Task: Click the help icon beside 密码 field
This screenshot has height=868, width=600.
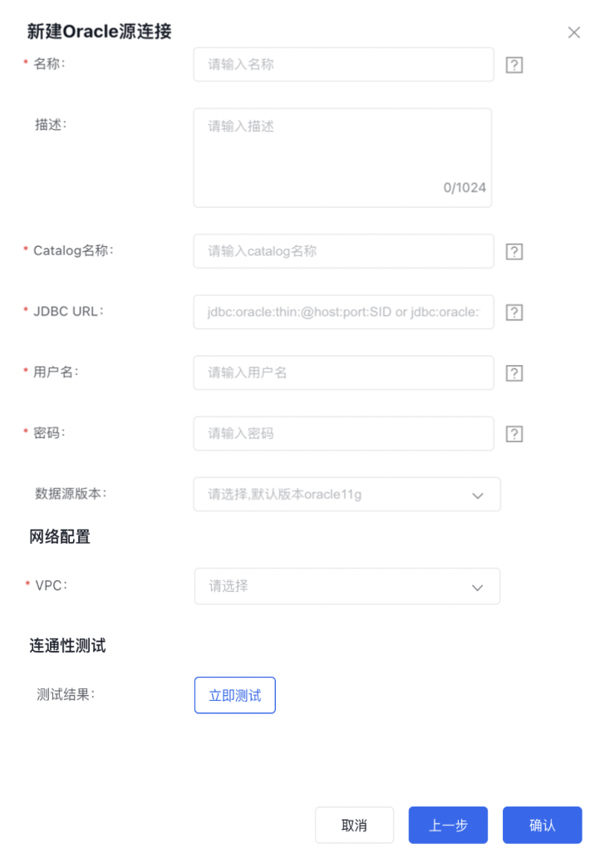Action: coord(514,434)
